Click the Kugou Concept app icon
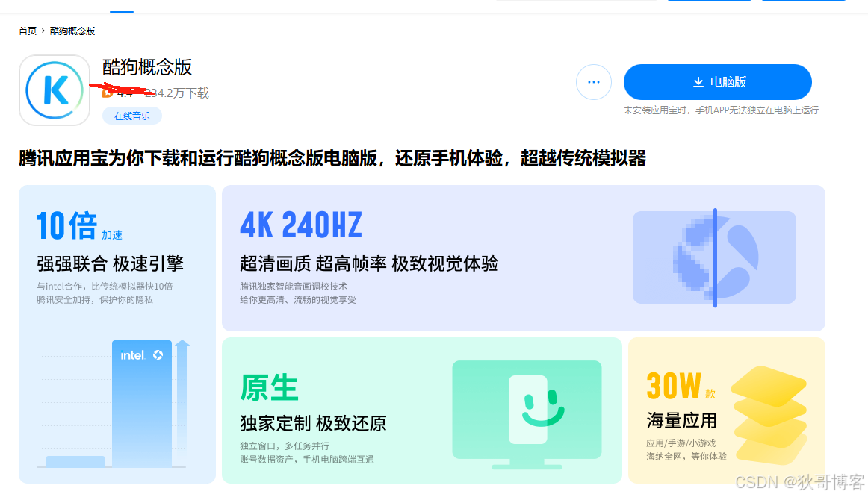The width and height of the screenshot is (868, 497). click(55, 90)
